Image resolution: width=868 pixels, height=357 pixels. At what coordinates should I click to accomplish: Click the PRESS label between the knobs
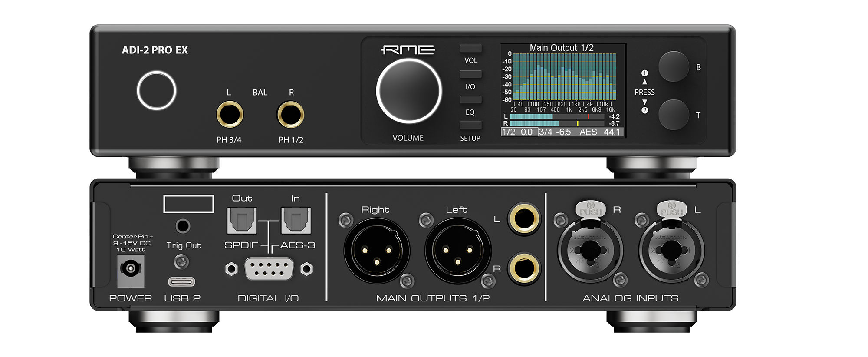(644, 92)
